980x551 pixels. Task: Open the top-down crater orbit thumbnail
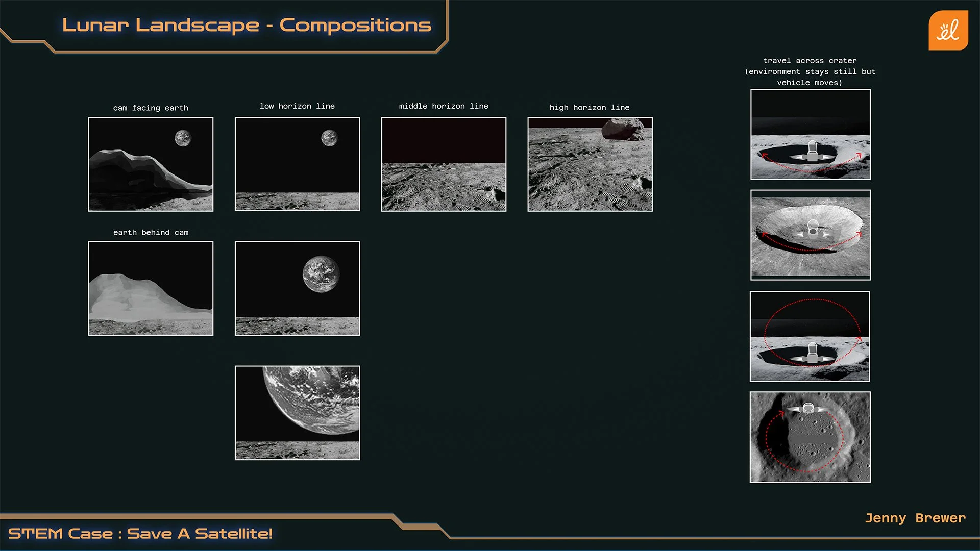point(810,437)
